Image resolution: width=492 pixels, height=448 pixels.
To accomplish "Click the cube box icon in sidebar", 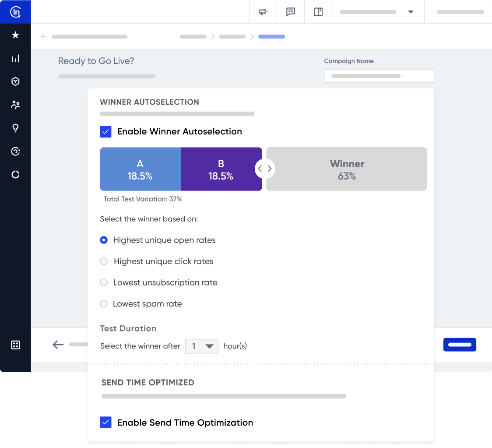I will coord(15,81).
